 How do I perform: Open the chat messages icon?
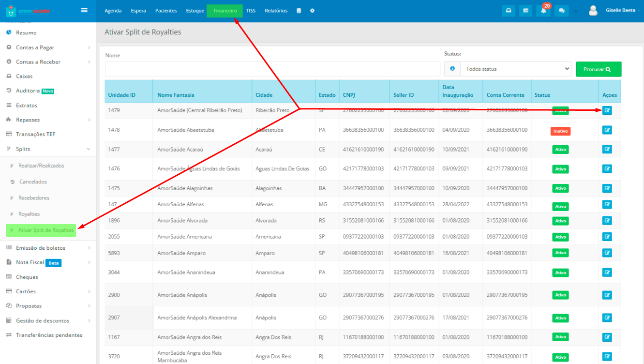(x=561, y=11)
